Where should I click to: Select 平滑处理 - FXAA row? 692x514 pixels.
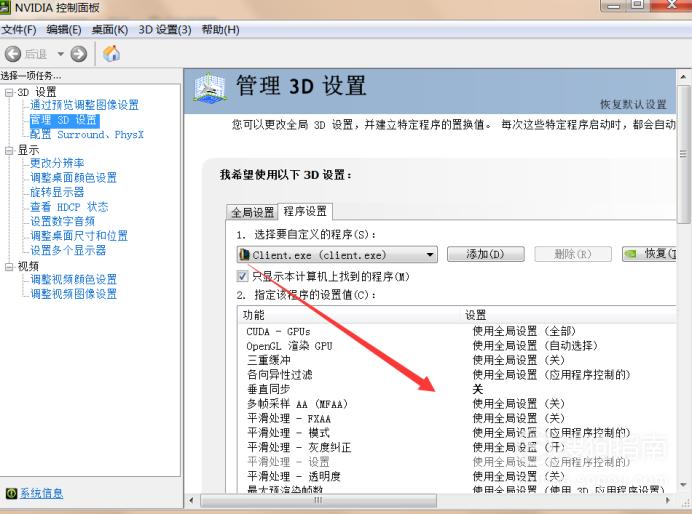click(457, 419)
